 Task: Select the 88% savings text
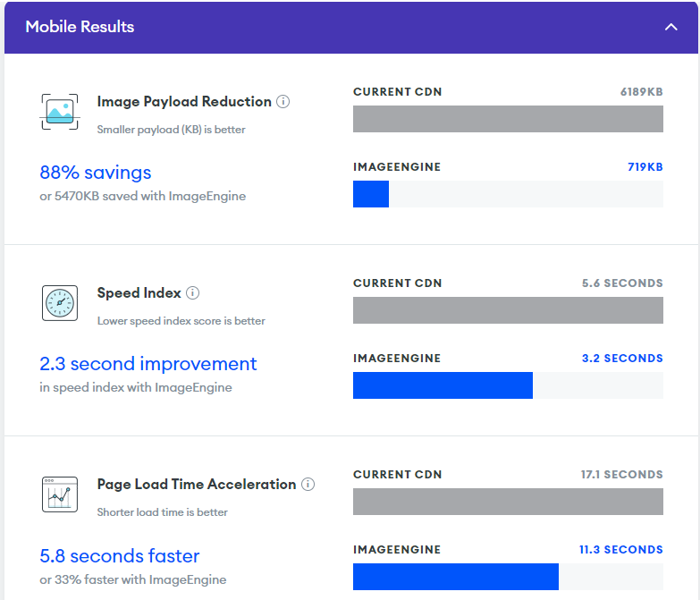point(96,173)
